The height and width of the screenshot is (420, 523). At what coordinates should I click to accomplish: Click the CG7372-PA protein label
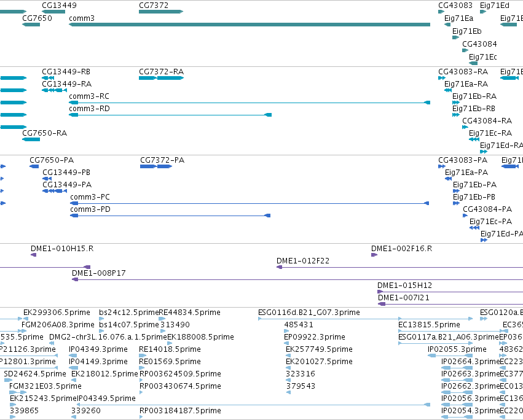162,160
